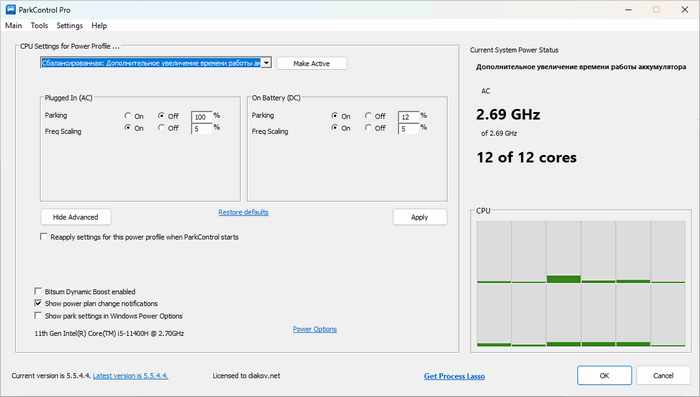This screenshot has height=397, width=700.
Task: Open the Get Process Lasso link
Action: [x=454, y=376]
